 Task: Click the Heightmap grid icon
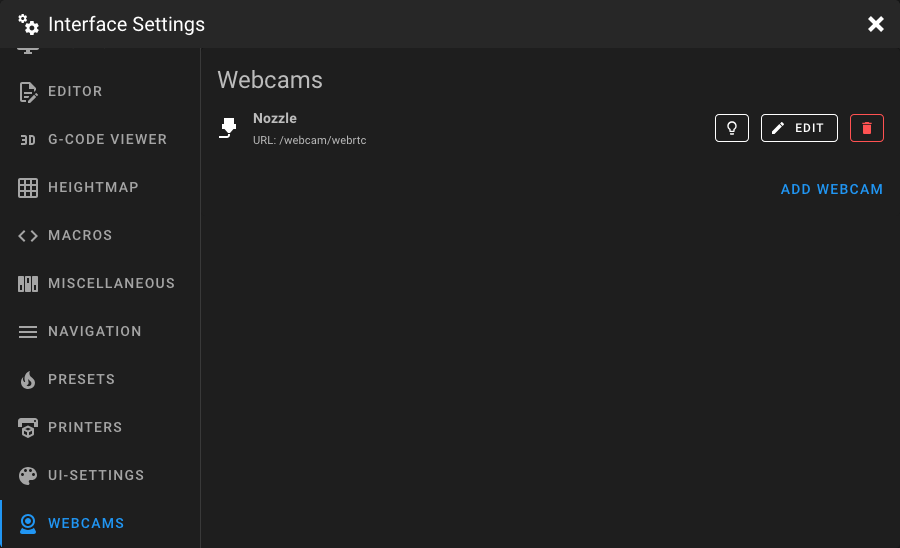[28, 188]
